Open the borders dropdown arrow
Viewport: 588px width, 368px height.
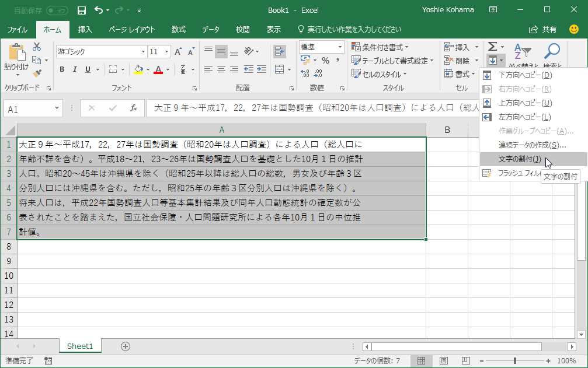coord(123,69)
